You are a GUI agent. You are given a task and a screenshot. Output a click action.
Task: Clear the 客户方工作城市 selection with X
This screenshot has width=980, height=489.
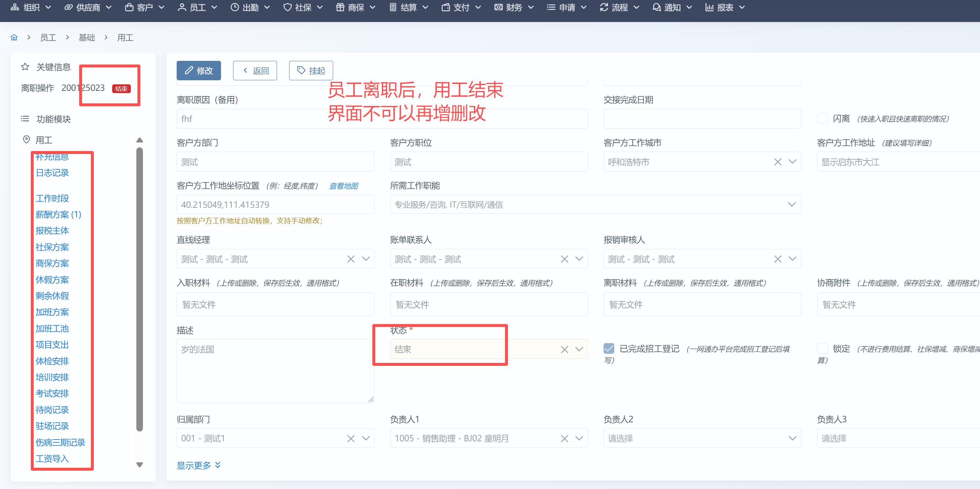point(778,162)
